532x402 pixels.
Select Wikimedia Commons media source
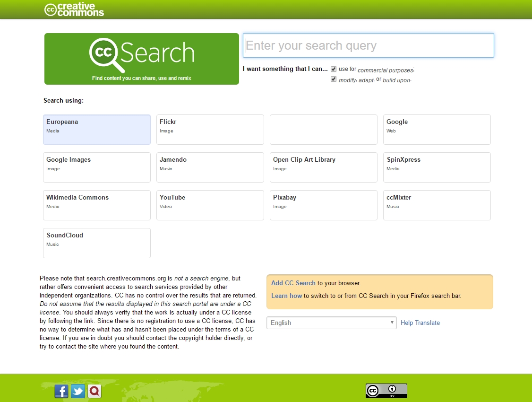pos(97,205)
